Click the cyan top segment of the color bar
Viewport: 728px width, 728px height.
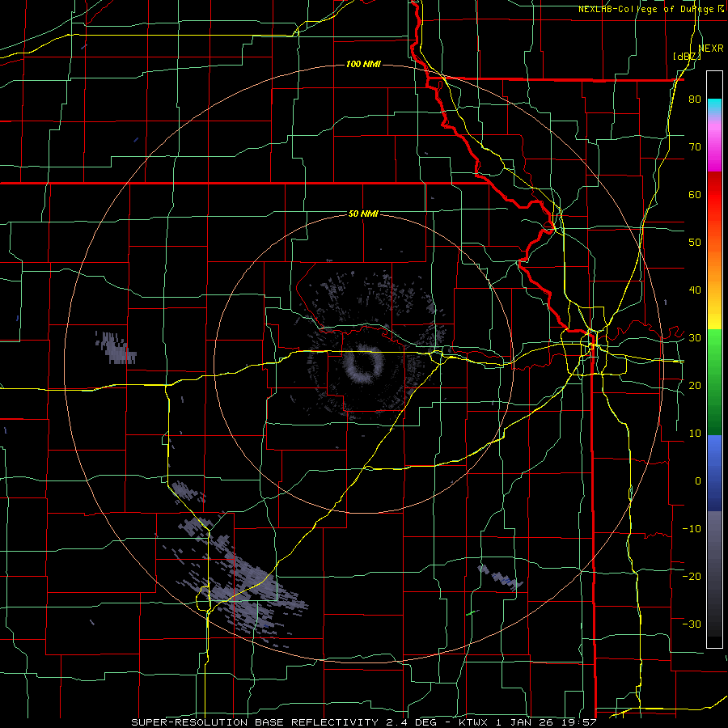714,105
